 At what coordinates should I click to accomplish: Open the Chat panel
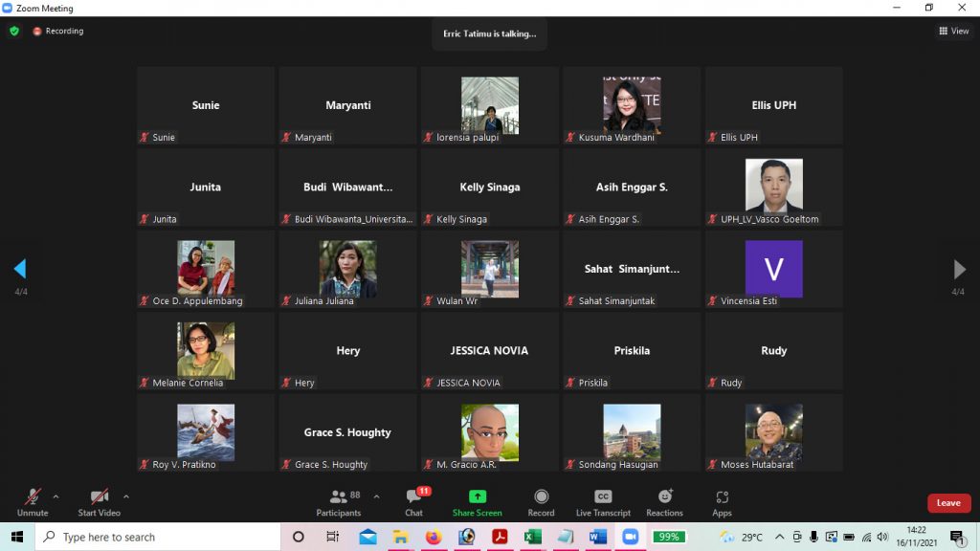413,502
